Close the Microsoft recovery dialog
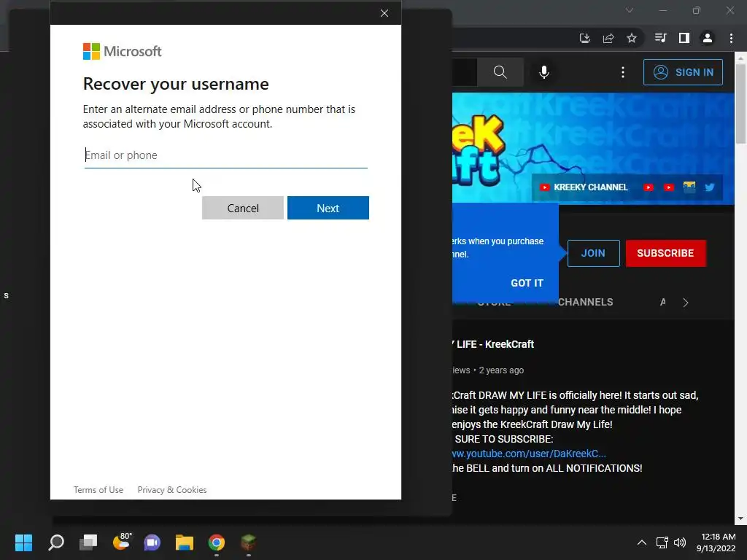The width and height of the screenshot is (747, 560). tap(384, 13)
